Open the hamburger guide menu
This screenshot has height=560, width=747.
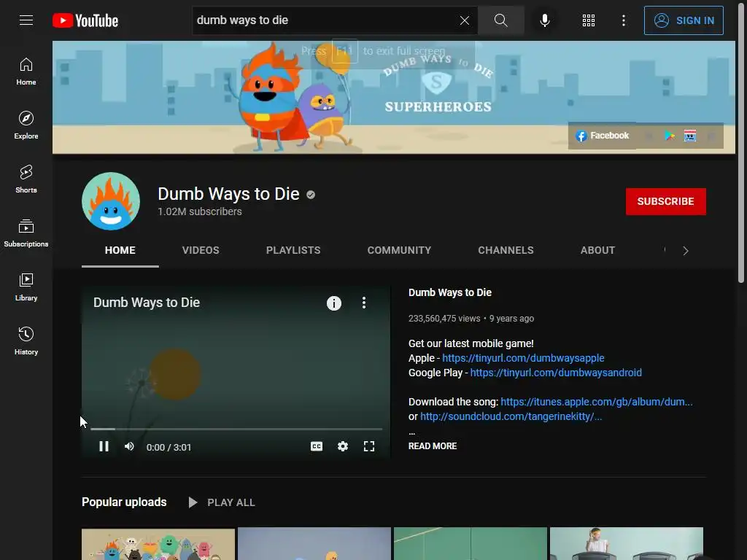26,20
